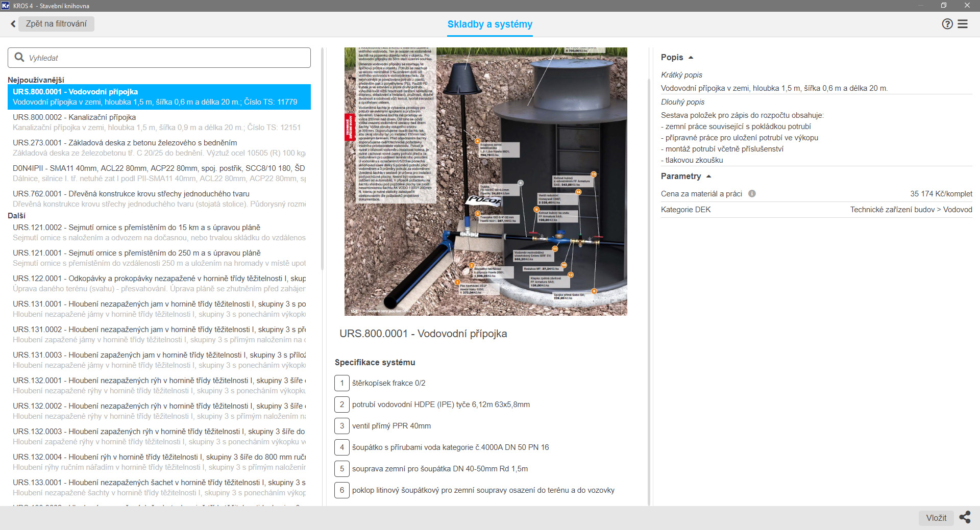
Task: Select URS.800.0002 Kanalizační přípojka item
Action: point(159,122)
